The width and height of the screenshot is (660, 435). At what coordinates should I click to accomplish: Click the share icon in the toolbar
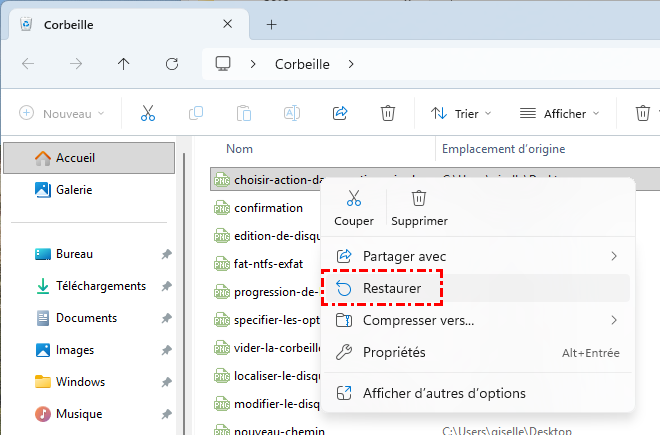[x=340, y=113]
